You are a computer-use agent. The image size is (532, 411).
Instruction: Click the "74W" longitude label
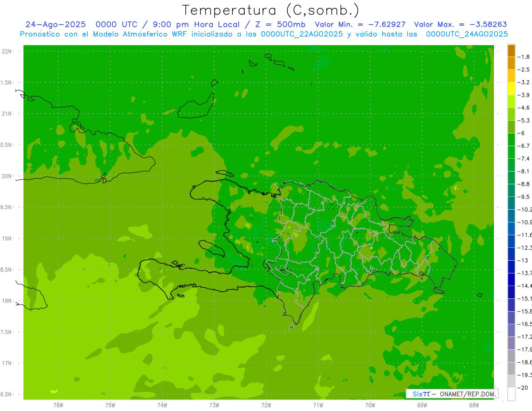tap(162, 405)
